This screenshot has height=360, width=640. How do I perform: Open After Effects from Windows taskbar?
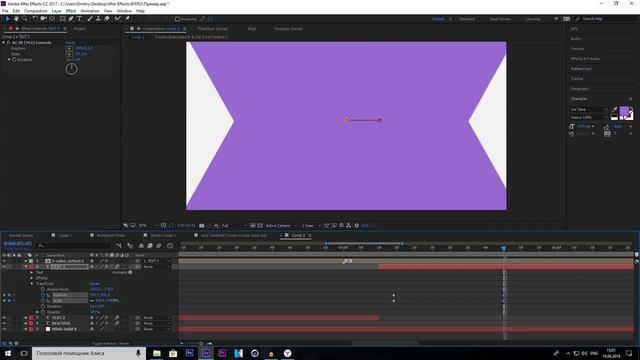tap(206, 353)
